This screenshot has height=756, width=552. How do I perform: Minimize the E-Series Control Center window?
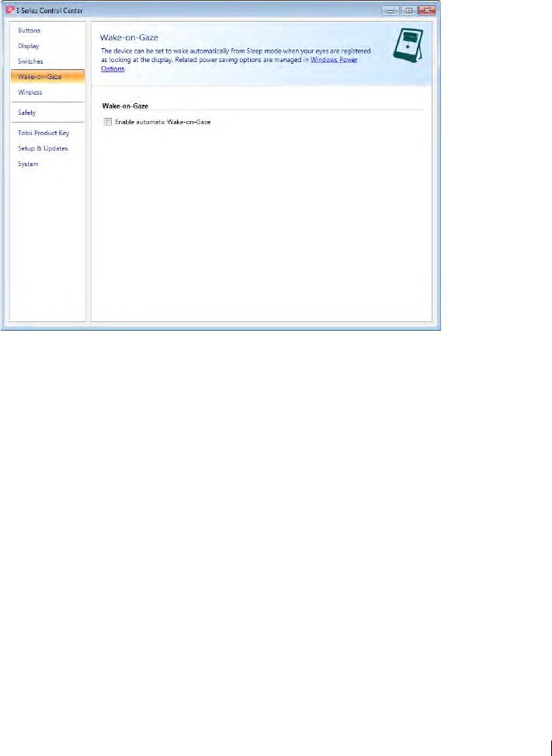click(x=391, y=9)
